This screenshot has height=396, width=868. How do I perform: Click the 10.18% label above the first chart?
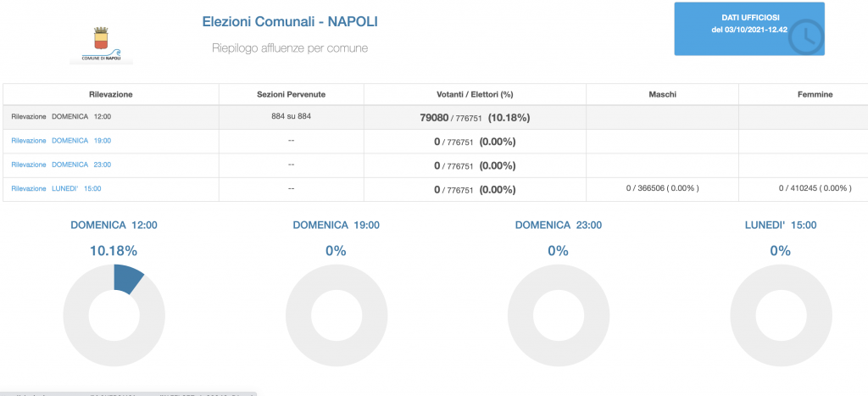coord(114,250)
